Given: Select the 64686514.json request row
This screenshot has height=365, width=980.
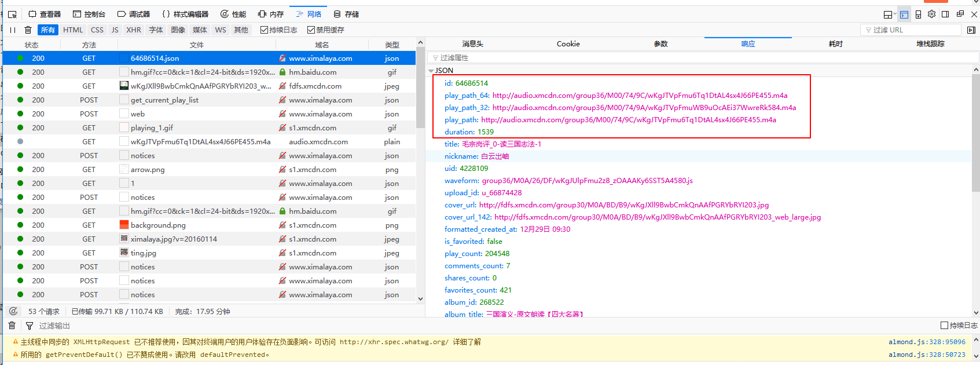Looking at the screenshot, I should coord(209,59).
